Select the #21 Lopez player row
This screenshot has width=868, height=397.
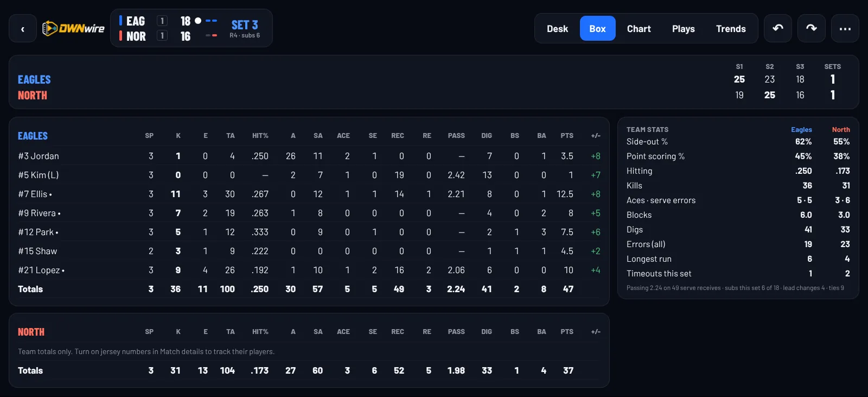(x=309, y=270)
